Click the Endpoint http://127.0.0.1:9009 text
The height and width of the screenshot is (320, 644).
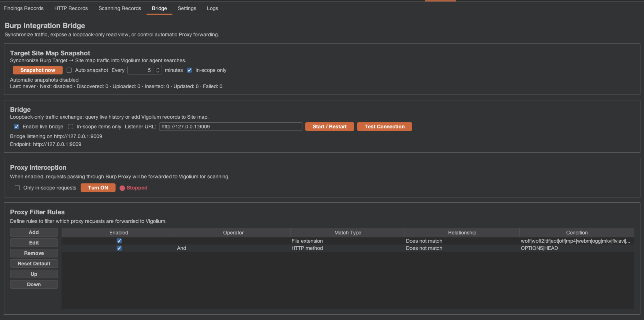coord(46,144)
